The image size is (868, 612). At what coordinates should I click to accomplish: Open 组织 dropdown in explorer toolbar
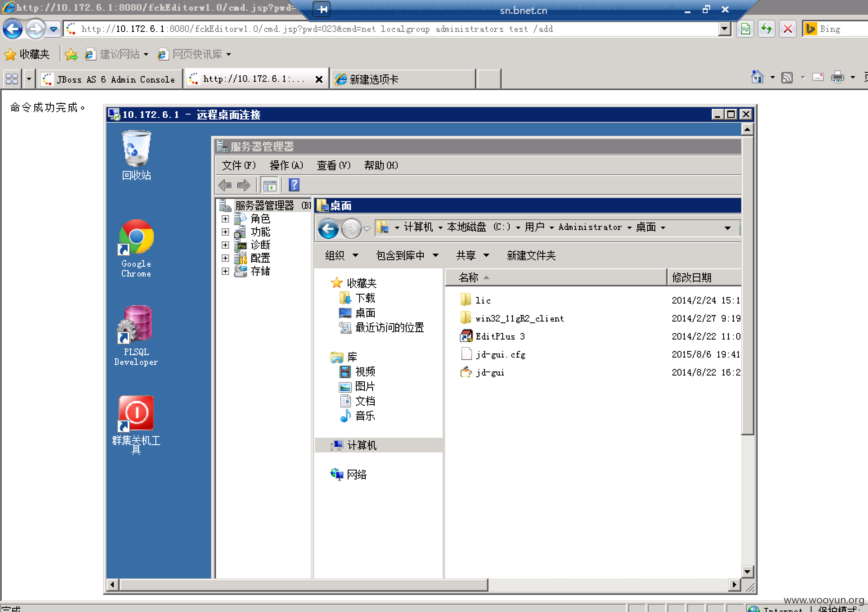point(342,256)
